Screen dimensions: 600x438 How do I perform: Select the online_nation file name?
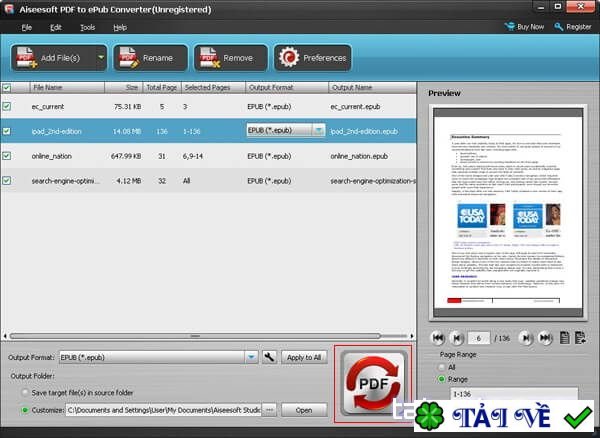click(x=52, y=156)
